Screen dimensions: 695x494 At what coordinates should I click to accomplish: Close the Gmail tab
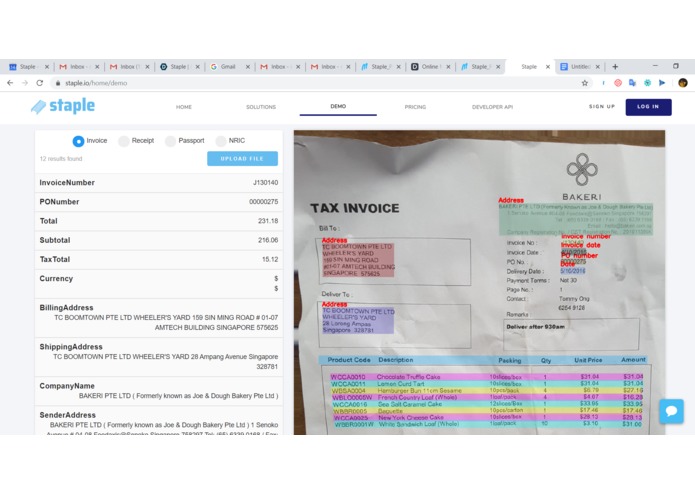(x=248, y=67)
